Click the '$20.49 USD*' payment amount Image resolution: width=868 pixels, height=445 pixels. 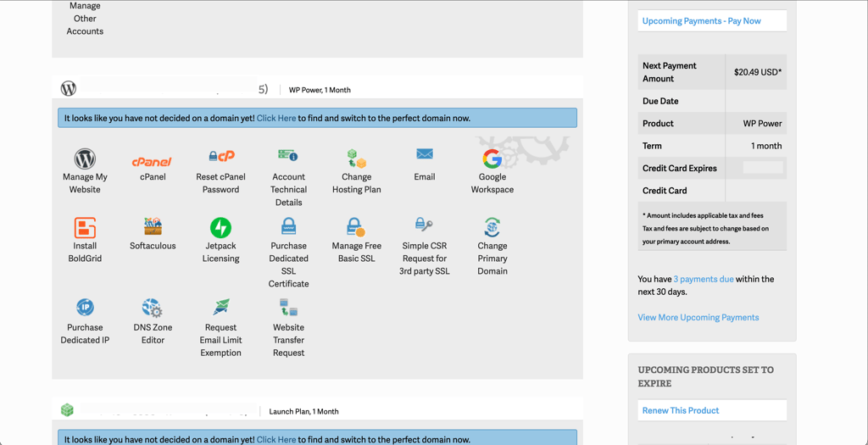[x=758, y=72]
